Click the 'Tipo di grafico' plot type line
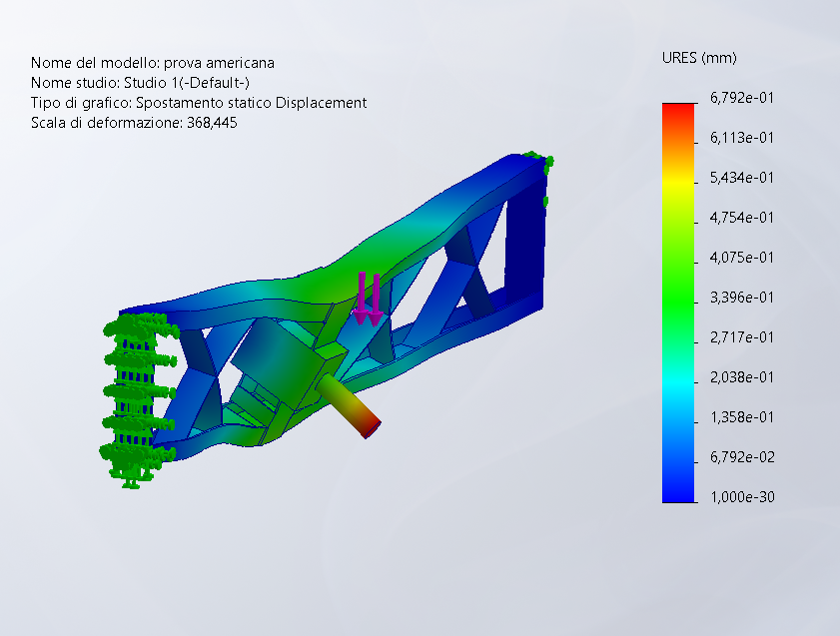This screenshot has height=636, width=840. (199, 103)
